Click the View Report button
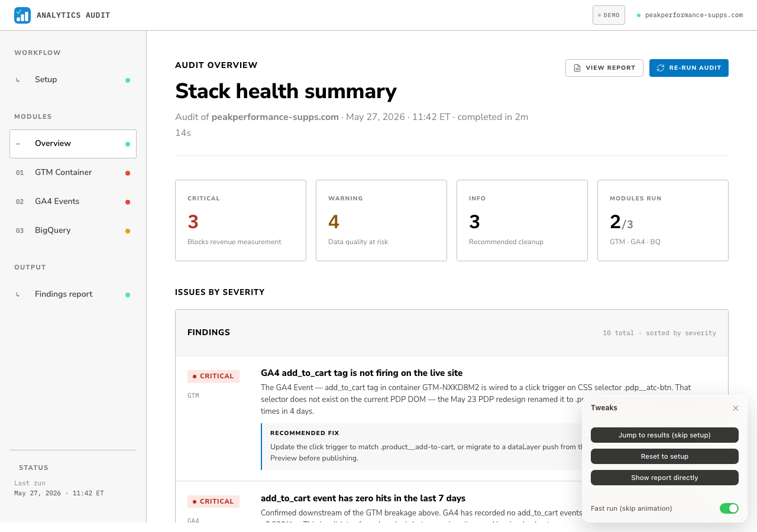The image size is (757, 532). [x=604, y=68]
